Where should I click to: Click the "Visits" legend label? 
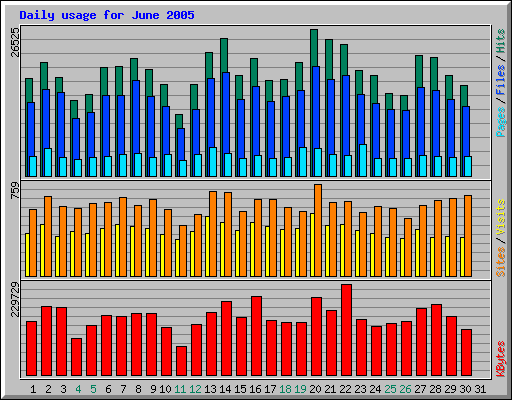(500, 218)
